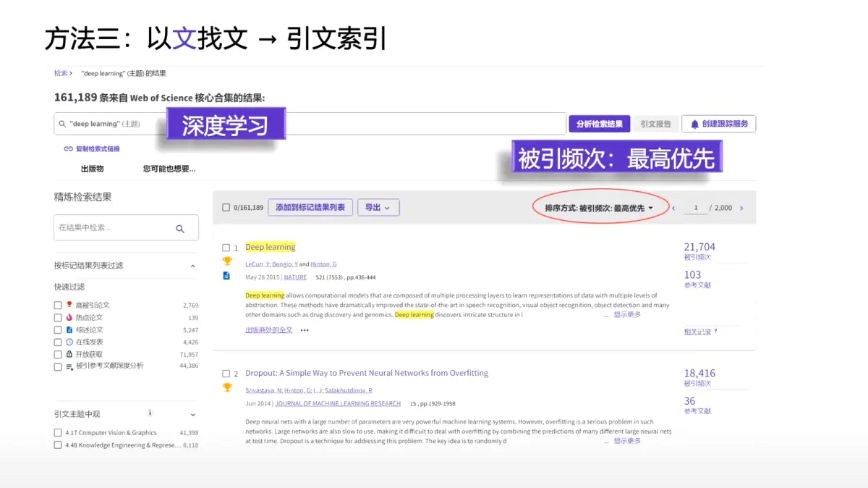Check the 开放获取 filter checkbox

point(58,355)
